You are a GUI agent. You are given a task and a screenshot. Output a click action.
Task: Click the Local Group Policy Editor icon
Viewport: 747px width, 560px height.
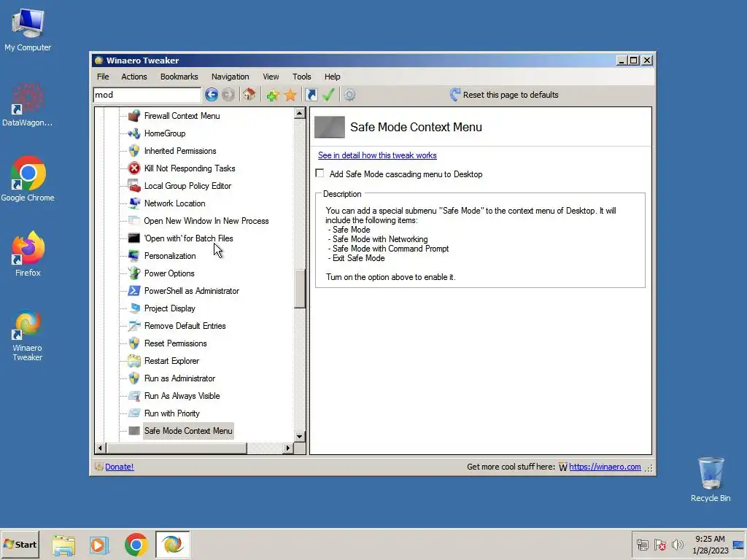click(134, 186)
